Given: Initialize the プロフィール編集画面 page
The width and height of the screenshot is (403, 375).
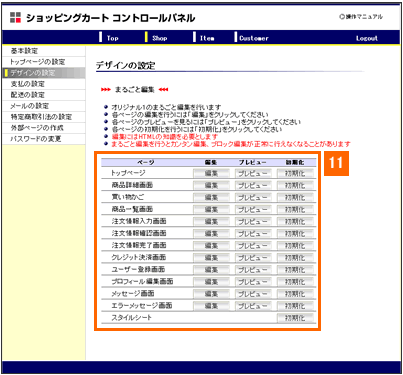Looking at the screenshot, I should pos(295,282).
